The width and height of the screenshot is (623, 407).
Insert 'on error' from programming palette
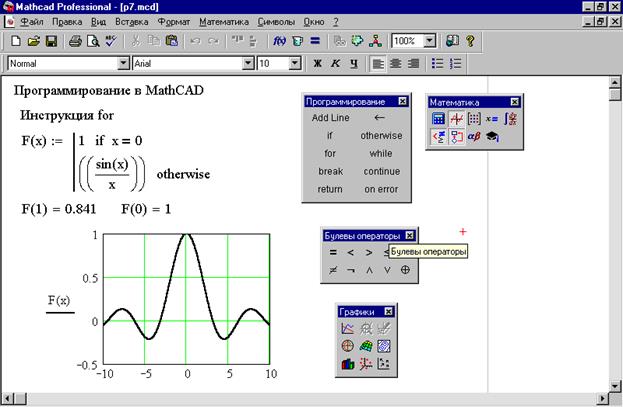381,190
